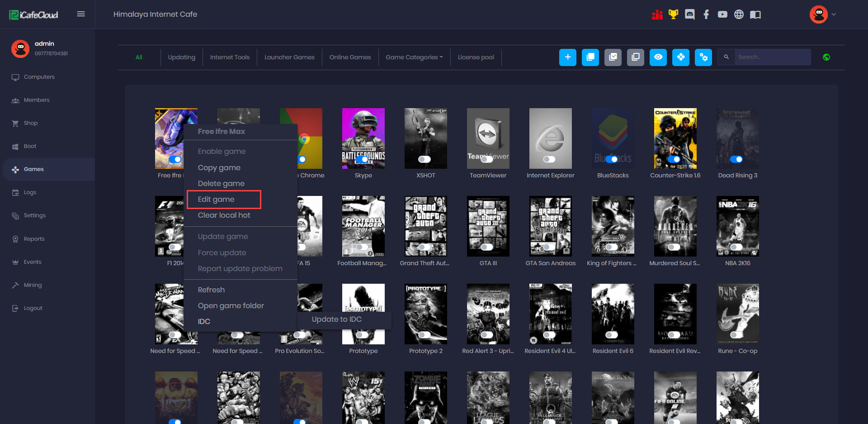This screenshot has width=868, height=424.
Task: Click the hamburger menu icon
Action: click(x=81, y=14)
